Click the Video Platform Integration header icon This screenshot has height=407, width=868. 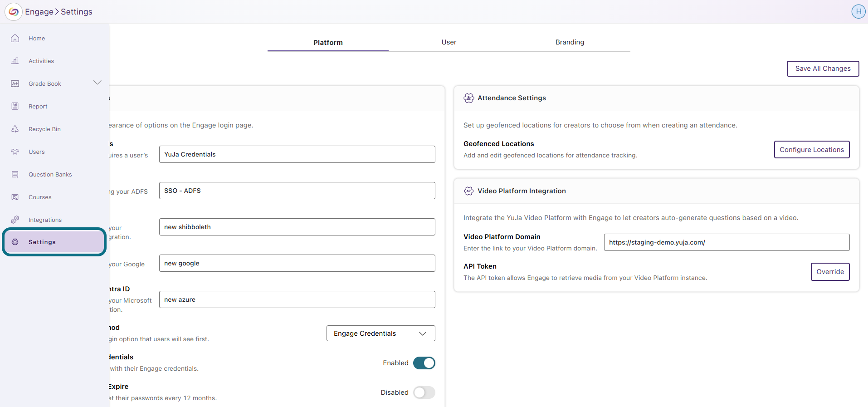click(468, 191)
